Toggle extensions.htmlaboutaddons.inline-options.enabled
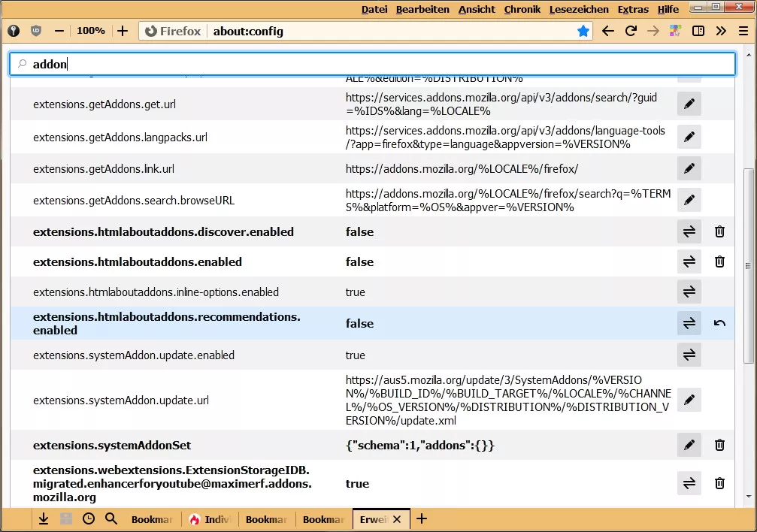Viewport: 757px width, 532px height. point(689,292)
